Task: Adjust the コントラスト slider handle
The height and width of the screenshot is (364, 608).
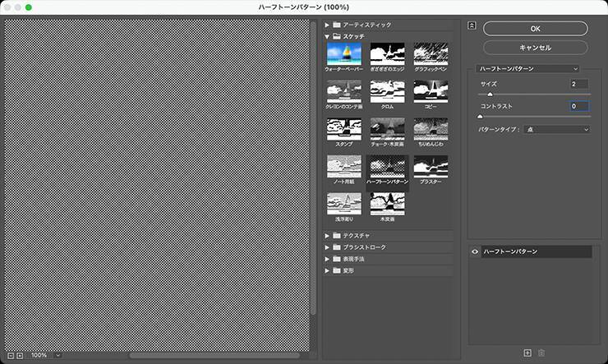Action: (480, 117)
